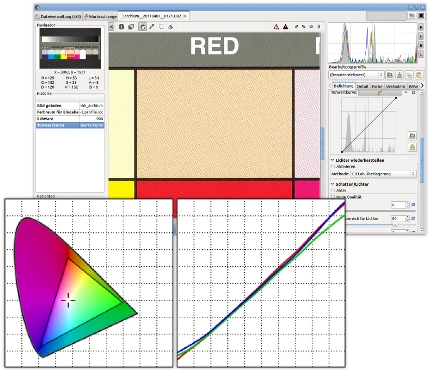Toggle the Hohe Qualität checkbox

[333, 197]
